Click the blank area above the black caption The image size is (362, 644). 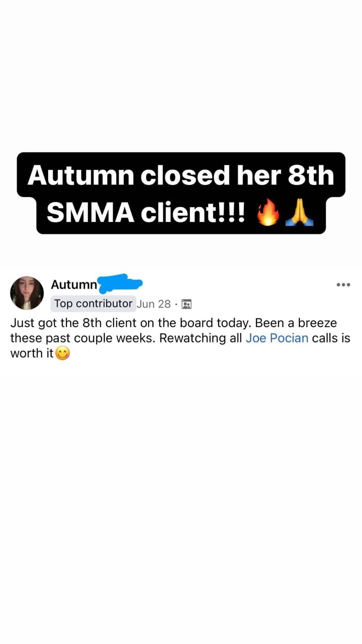(181, 75)
